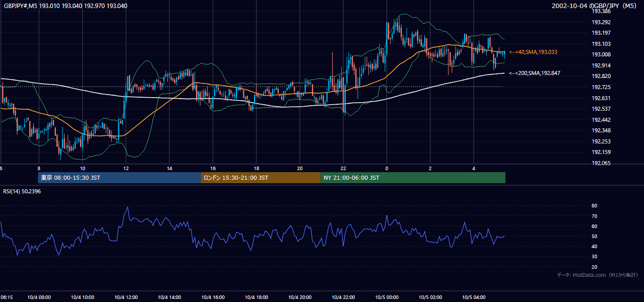The image size is (644, 302).
Task: Click the HistData.com data source credit
Action: pyautogui.click(x=598, y=275)
